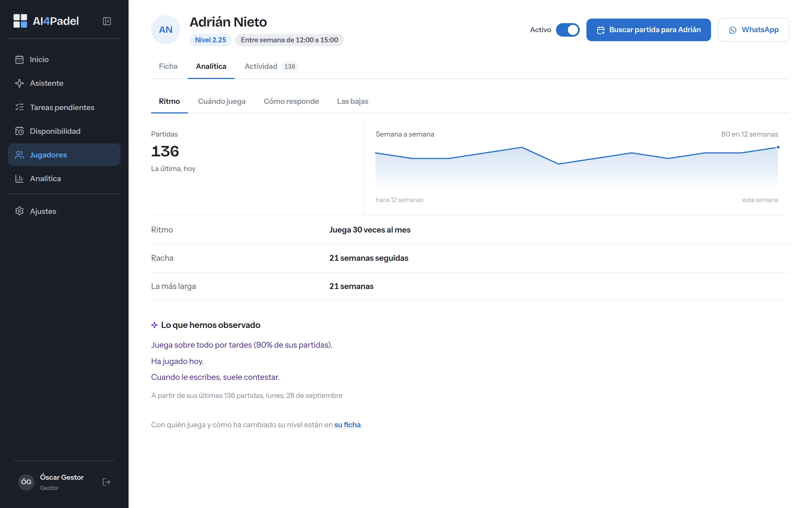
Task: Click the last data point on weekly chart
Action: pyautogui.click(x=778, y=148)
